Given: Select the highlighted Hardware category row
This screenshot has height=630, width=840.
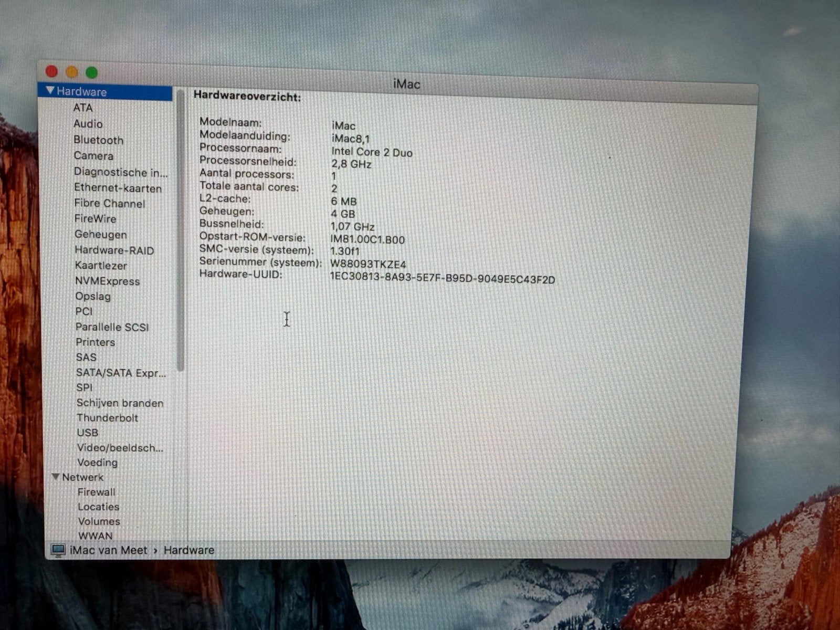Looking at the screenshot, I should (x=105, y=92).
